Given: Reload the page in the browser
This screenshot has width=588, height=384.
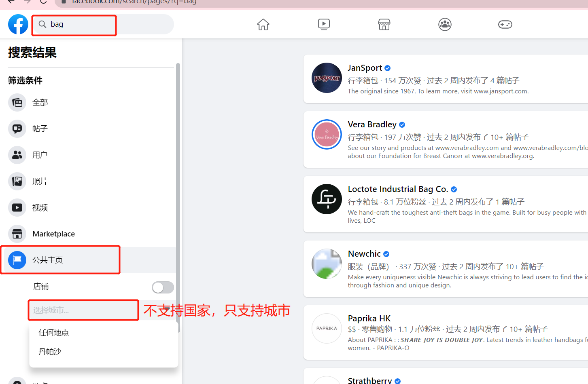Looking at the screenshot, I should pyautogui.click(x=43, y=2).
